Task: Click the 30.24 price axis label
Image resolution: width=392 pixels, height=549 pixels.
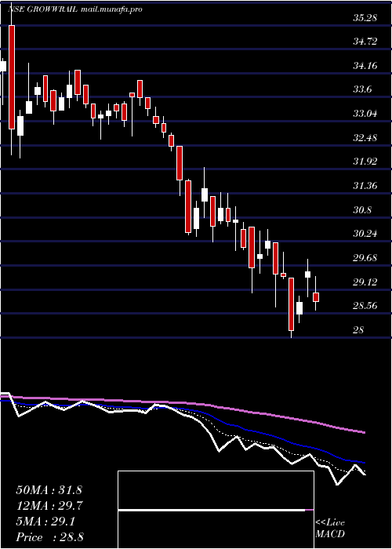Action: point(365,234)
